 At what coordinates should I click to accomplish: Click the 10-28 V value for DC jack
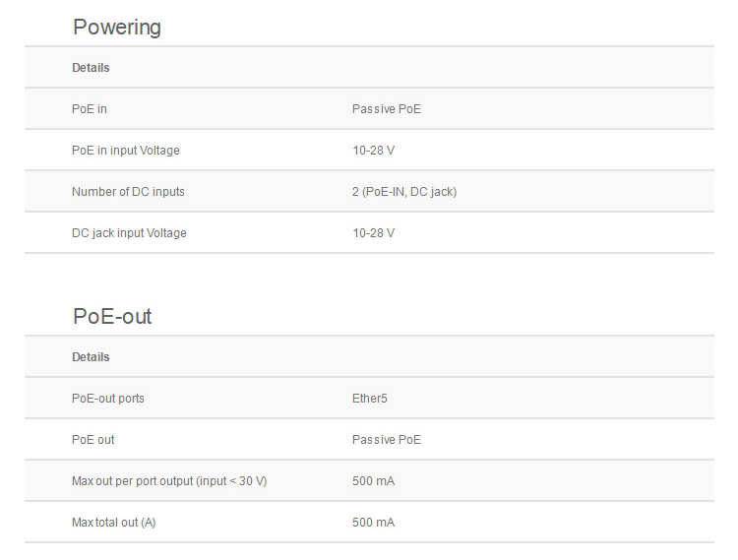[x=373, y=233]
